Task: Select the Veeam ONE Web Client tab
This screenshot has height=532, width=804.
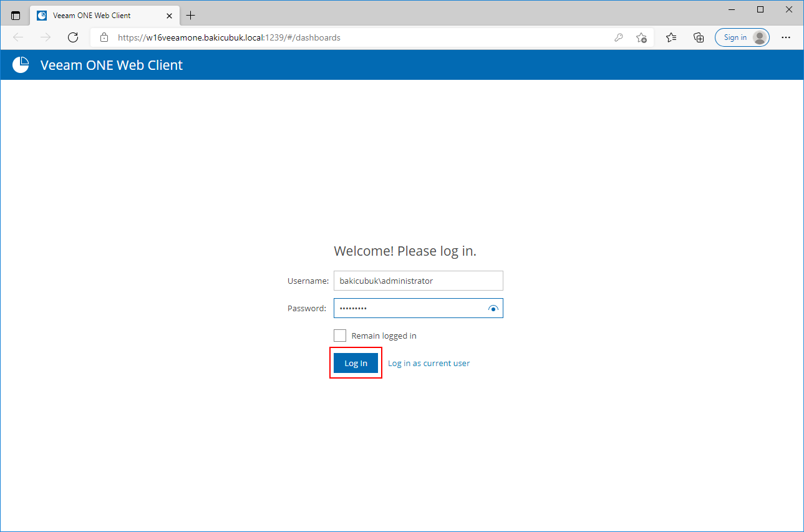Action: pyautogui.click(x=104, y=16)
